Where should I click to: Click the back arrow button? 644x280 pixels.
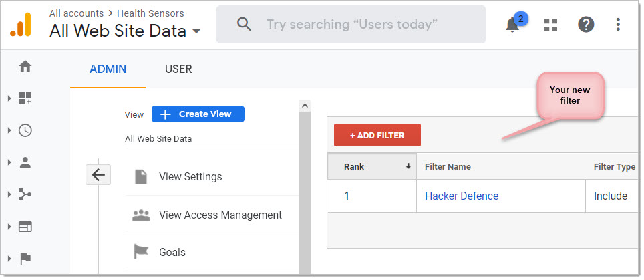coord(98,175)
